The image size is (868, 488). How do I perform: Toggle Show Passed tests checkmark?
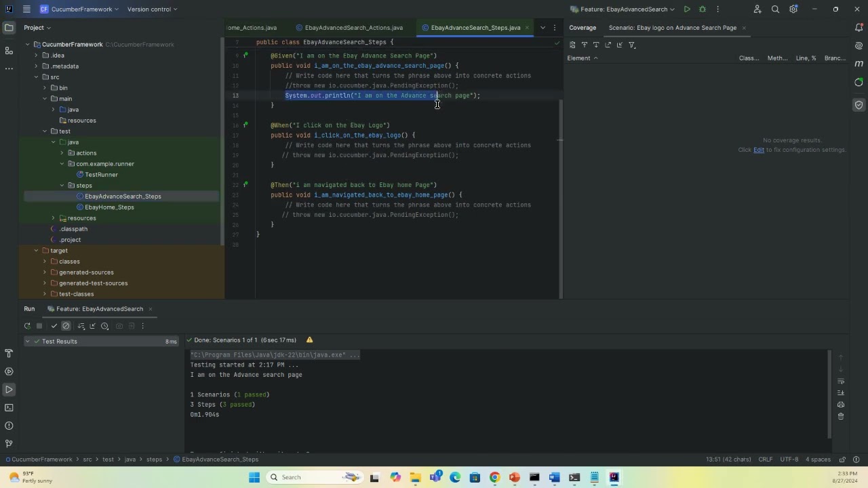(x=54, y=326)
